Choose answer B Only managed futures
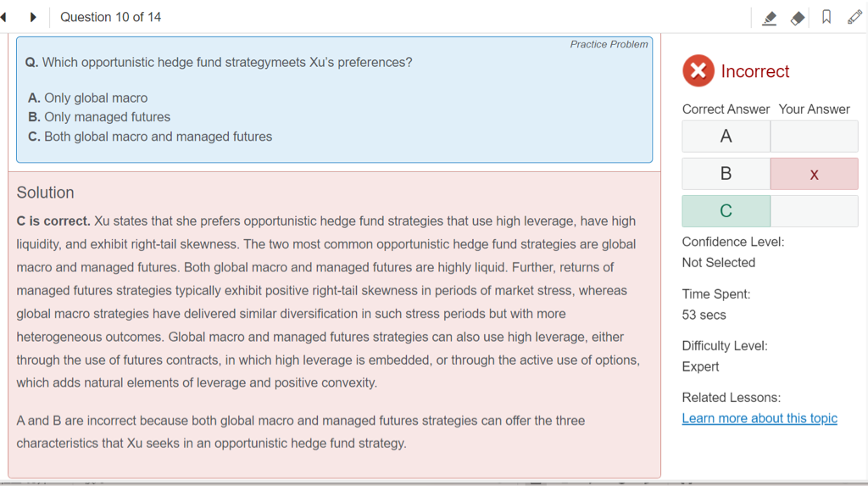This screenshot has width=868, height=486. coord(99,117)
